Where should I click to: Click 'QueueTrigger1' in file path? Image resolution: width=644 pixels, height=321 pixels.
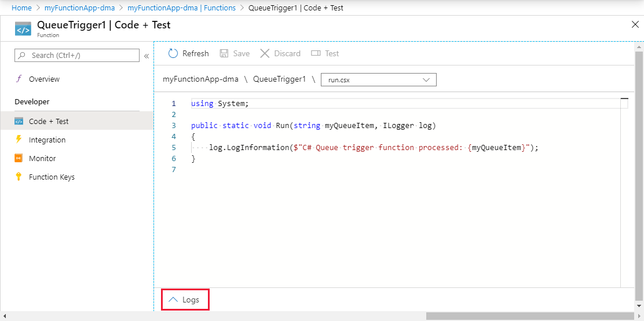tap(279, 80)
